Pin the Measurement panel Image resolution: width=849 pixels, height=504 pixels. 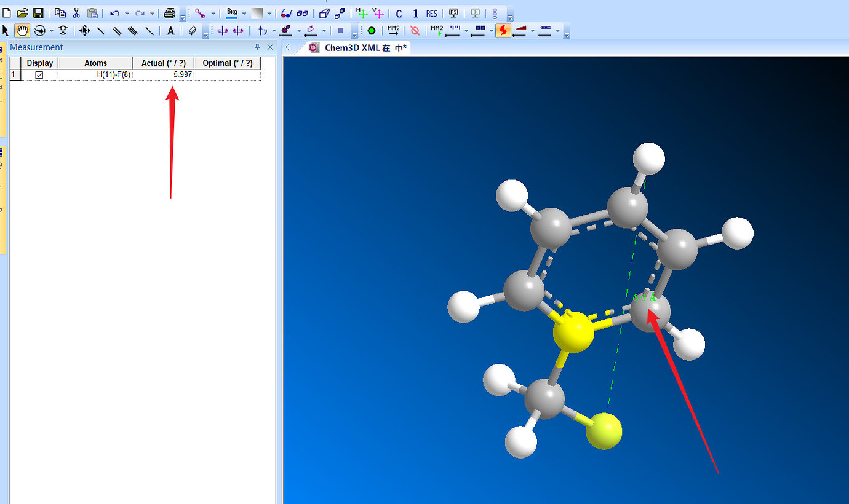point(257,47)
